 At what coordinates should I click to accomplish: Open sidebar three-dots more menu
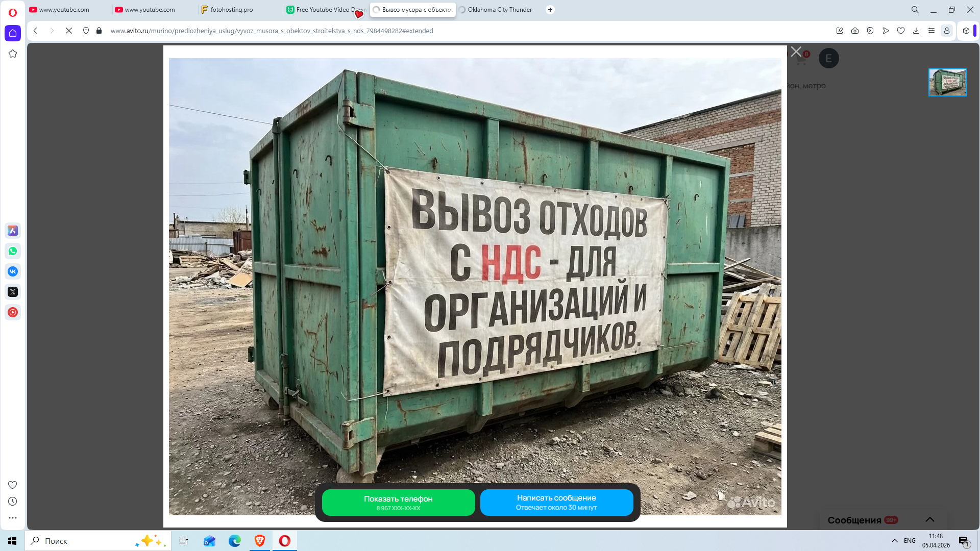13,518
